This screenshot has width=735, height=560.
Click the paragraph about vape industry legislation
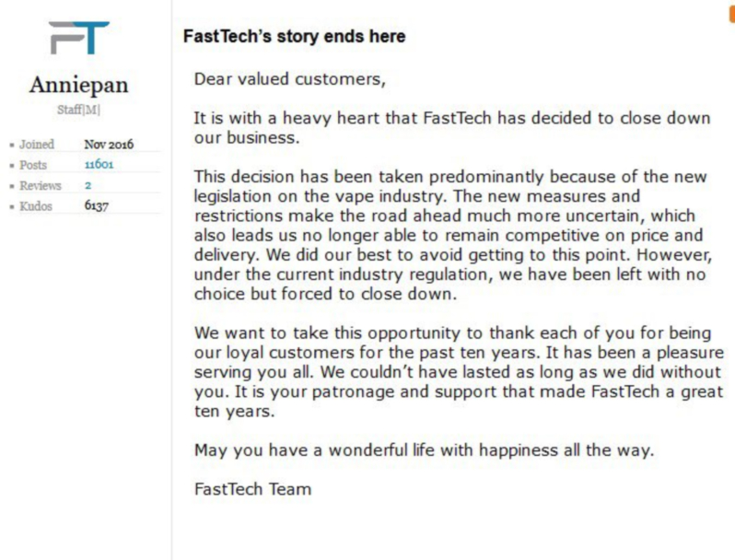coord(453,235)
